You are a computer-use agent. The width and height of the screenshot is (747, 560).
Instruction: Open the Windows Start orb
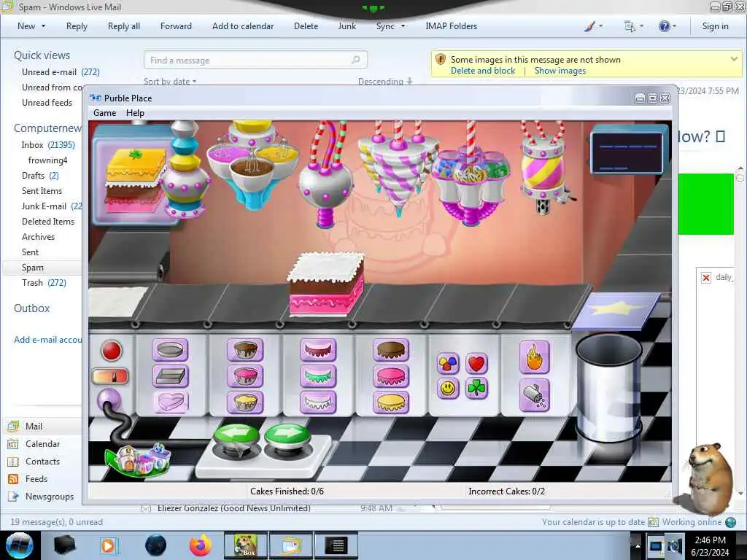point(19,545)
